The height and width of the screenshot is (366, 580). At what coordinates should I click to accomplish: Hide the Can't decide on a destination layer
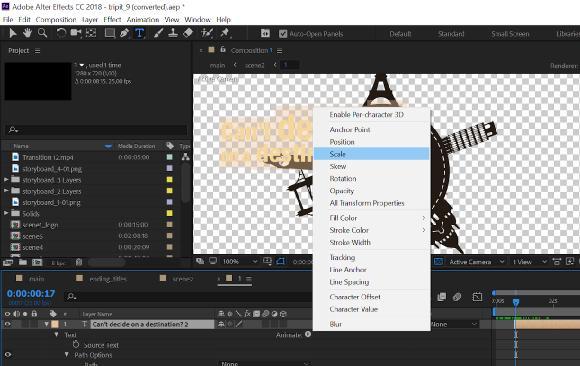click(7, 324)
